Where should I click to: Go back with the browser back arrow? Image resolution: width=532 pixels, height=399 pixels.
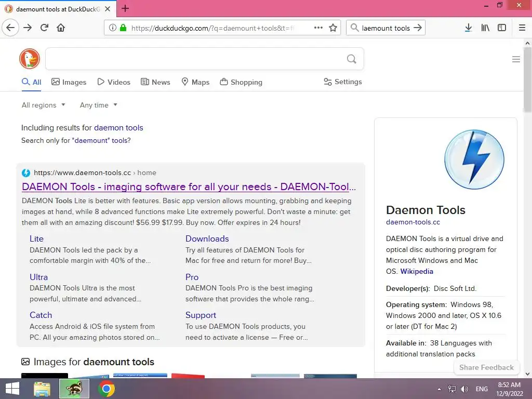click(10, 28)
